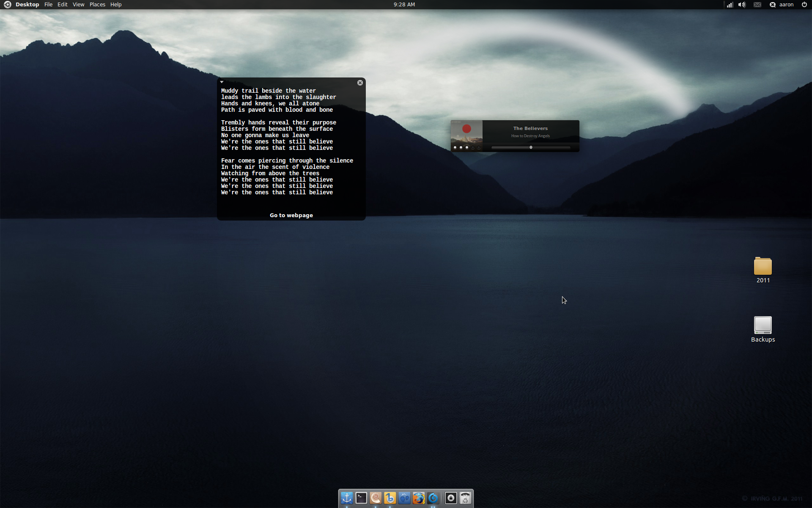Click lyric In the air the scent of violence
The image size is (812, 508).
point(275,167)
